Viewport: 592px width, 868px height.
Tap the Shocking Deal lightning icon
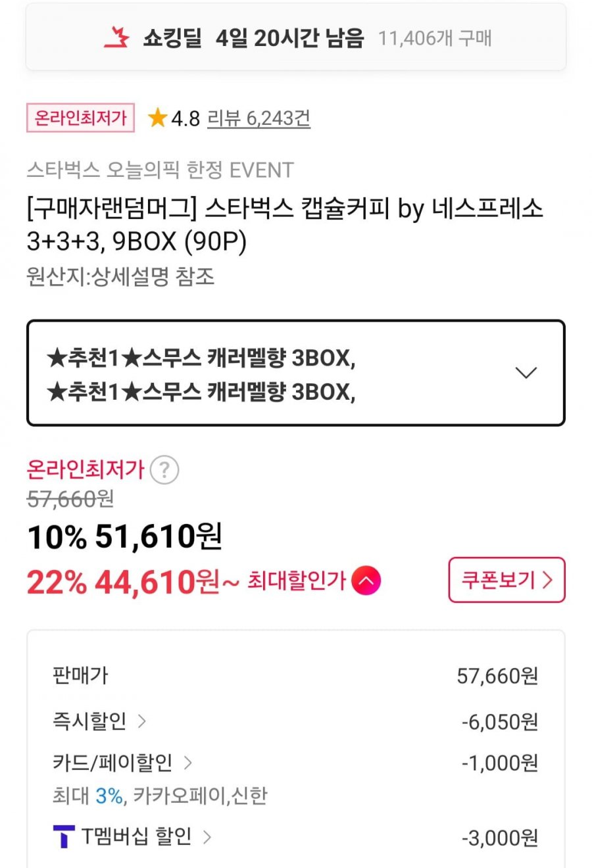(x=117, y=37)
